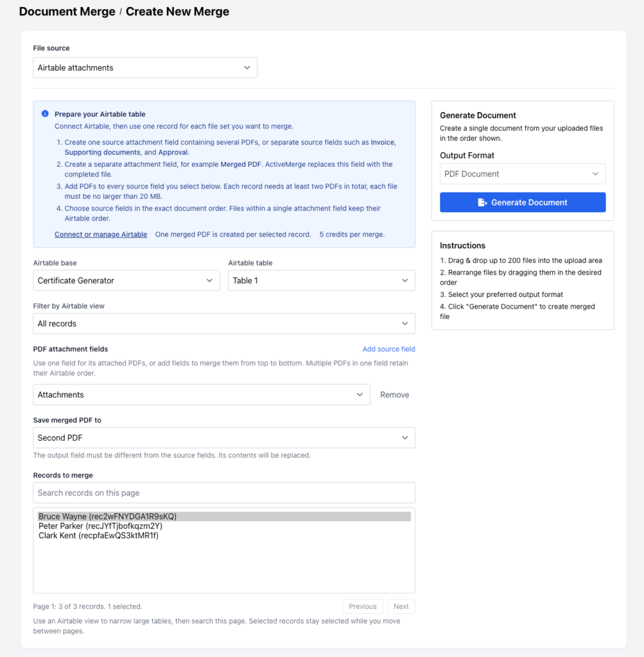
Task: Remove the Attachments source field
Action: (x=394, y=395)
